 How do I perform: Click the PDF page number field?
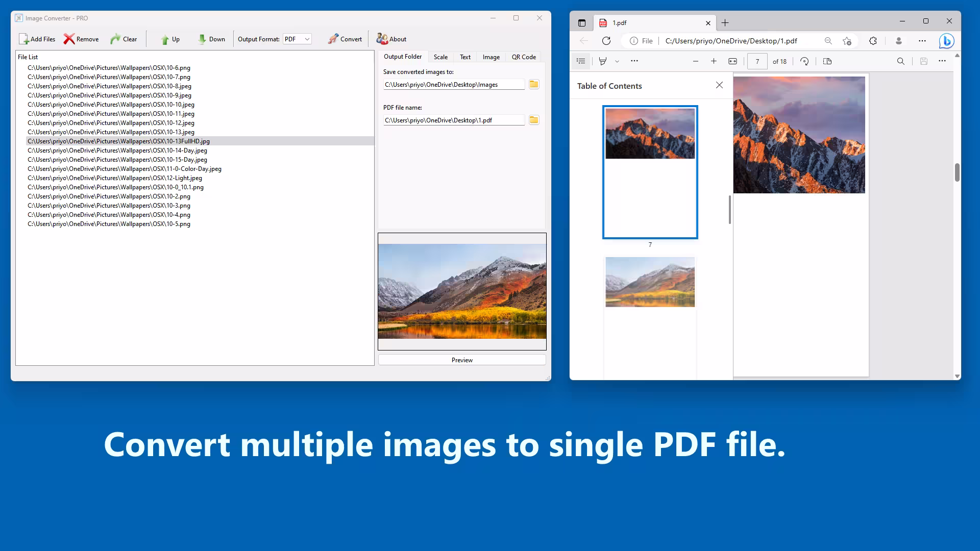[x=757, y=61]
